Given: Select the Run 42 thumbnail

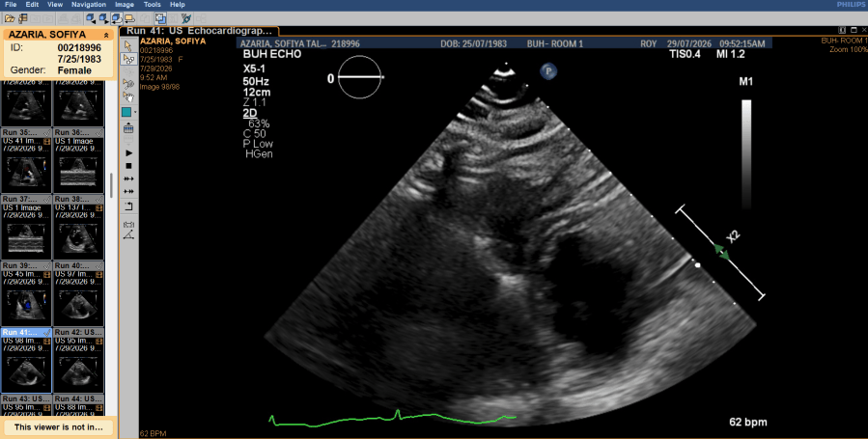Looking at the screenshot, I should 78,360.
